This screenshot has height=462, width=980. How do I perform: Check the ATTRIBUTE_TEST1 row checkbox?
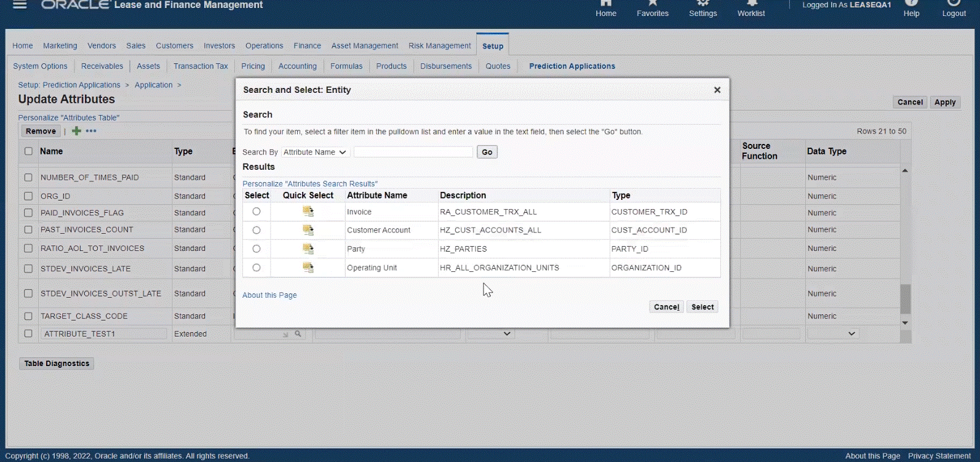point(28,333)
